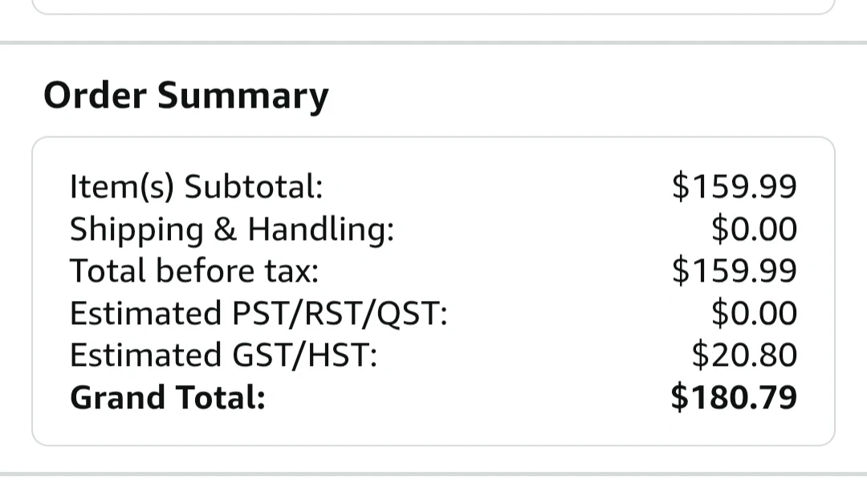
Task: Click the bottom border of the summary card
Action: point(433,445)
